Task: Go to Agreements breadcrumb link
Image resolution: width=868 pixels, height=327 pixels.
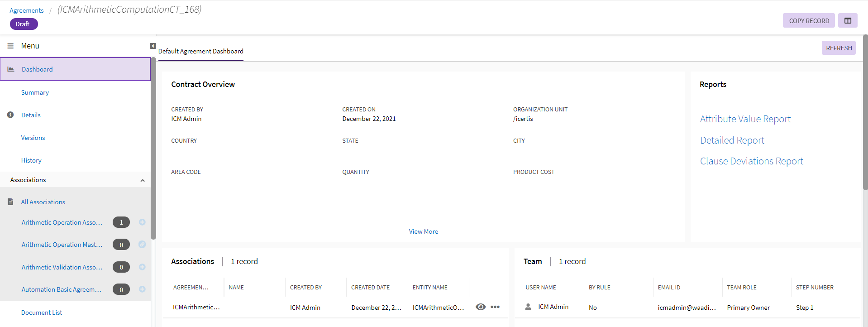Action: pyautogui.click(x=27, y=10)
